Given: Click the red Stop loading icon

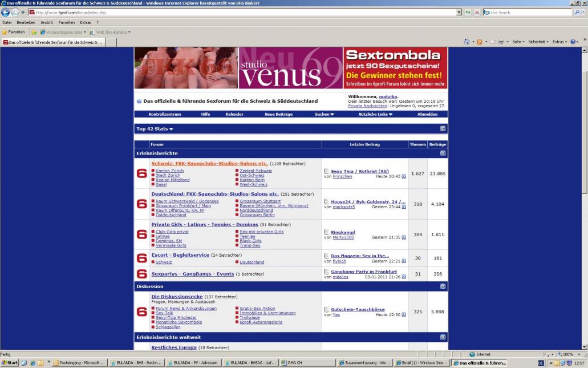Looking at the screenshot, I should point(477,13).
